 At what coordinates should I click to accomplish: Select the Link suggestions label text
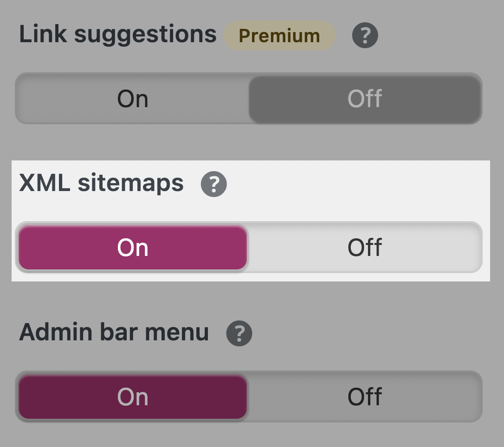(118, 34)
